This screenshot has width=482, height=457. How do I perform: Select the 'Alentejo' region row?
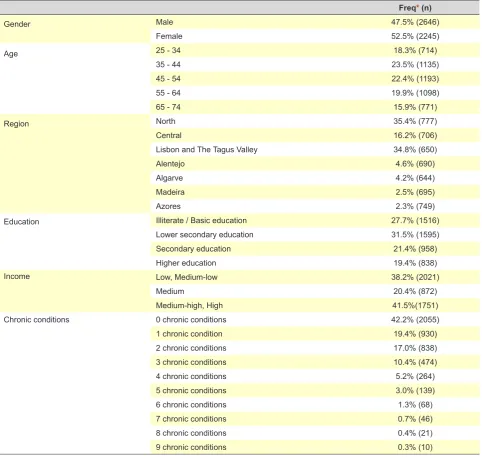tap(170, 164)
